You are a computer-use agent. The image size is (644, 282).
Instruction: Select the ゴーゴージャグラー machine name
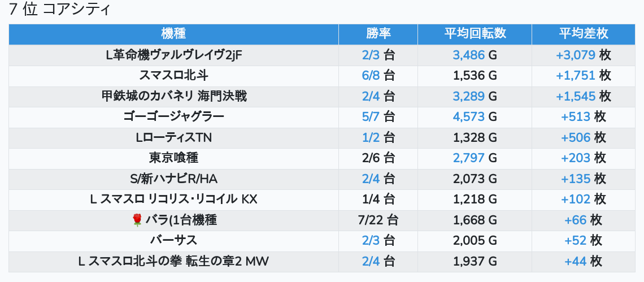(x=174, y=117)
